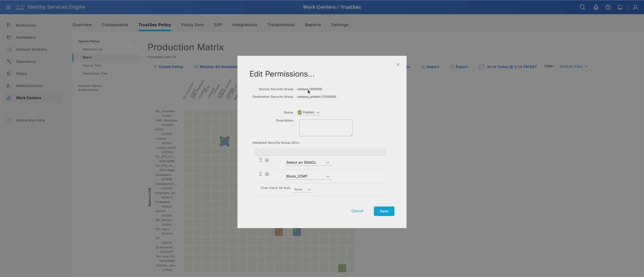Viewport: 644px width, 277px height.
Task: Switch to the SXP tab
Action: (x=218, y=25)
